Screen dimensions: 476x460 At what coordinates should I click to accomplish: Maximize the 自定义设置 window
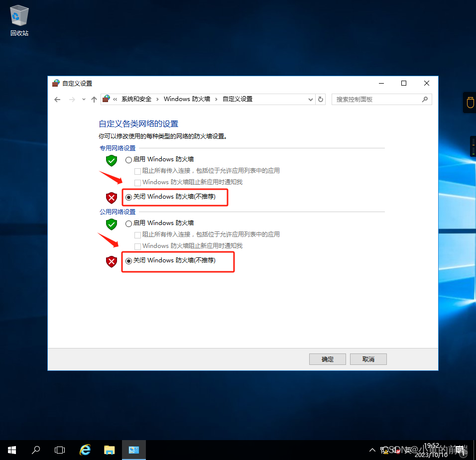[404, 83]
